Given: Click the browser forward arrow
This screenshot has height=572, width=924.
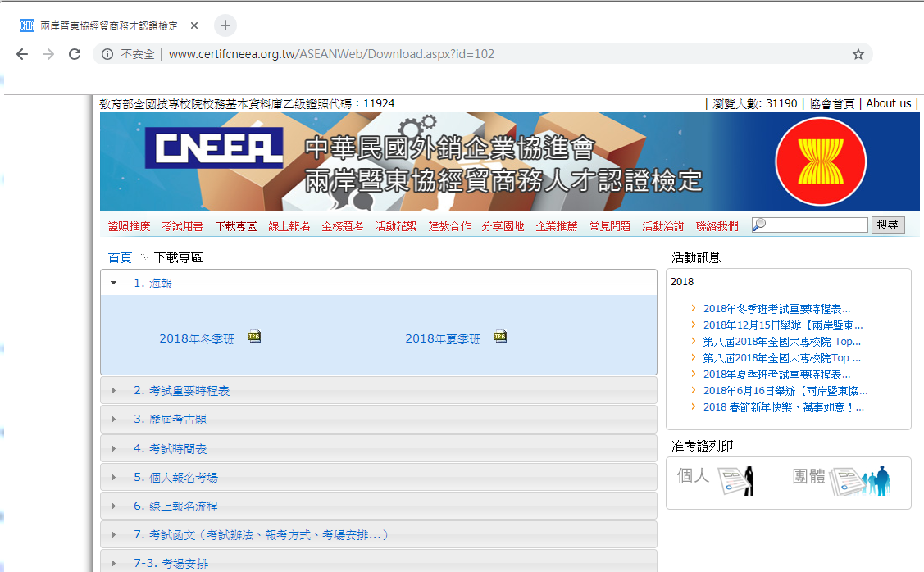Looking at the screenshot, I should (x=48, y=54).
